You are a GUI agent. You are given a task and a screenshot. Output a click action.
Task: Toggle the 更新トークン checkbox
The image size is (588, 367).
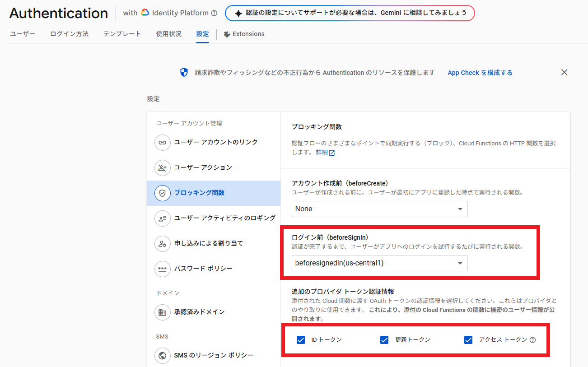click(384, 340)
